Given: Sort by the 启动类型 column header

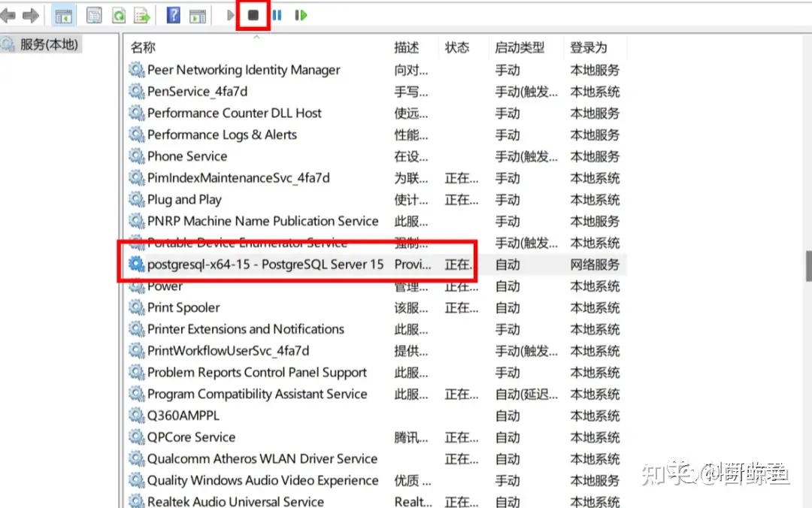Looking at the screenshot, I should (x=520, y=47).
